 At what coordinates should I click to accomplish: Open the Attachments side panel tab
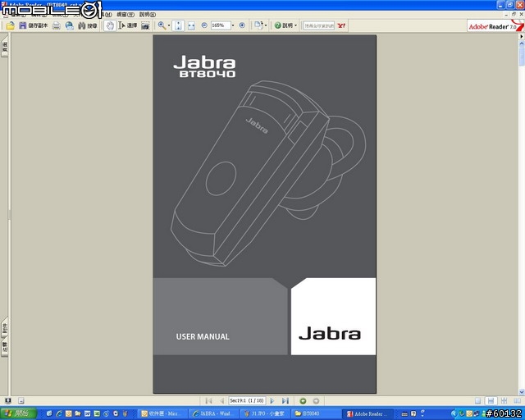(x=5, y=327)
